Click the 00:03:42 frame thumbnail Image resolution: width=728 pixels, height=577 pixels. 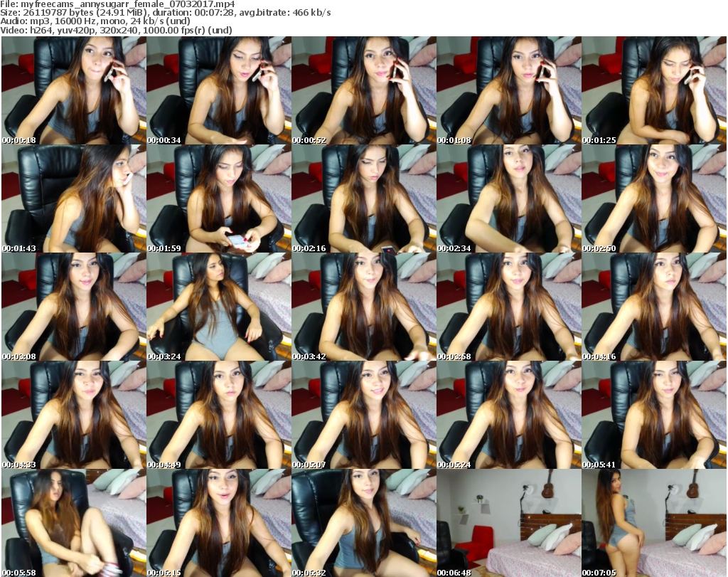[x=363, y=307]
